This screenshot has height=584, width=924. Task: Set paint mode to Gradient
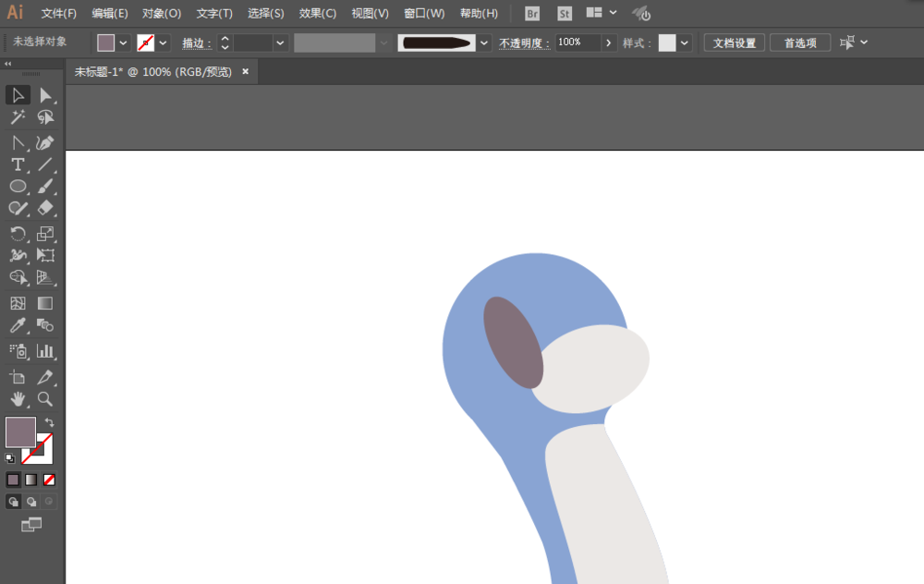pos(31,480)
